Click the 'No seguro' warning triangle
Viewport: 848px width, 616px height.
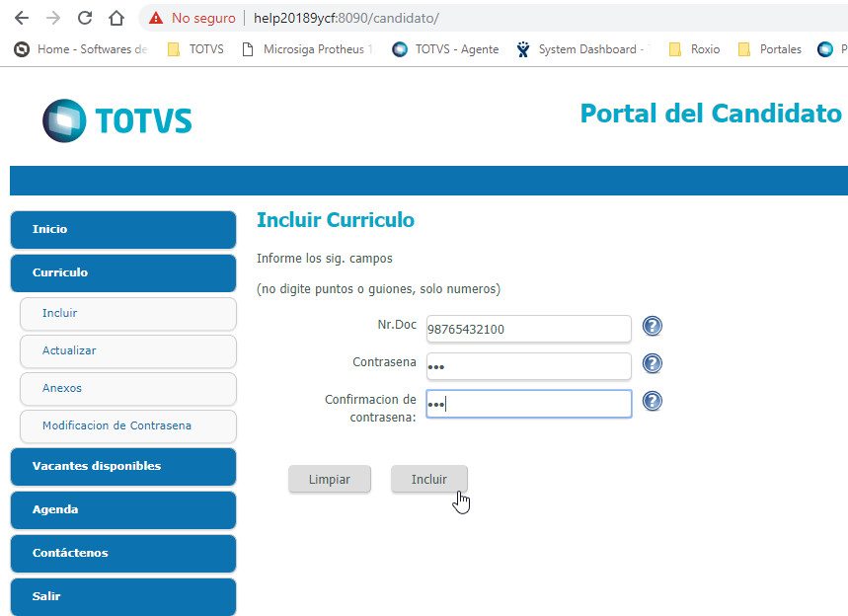[156, 18]
